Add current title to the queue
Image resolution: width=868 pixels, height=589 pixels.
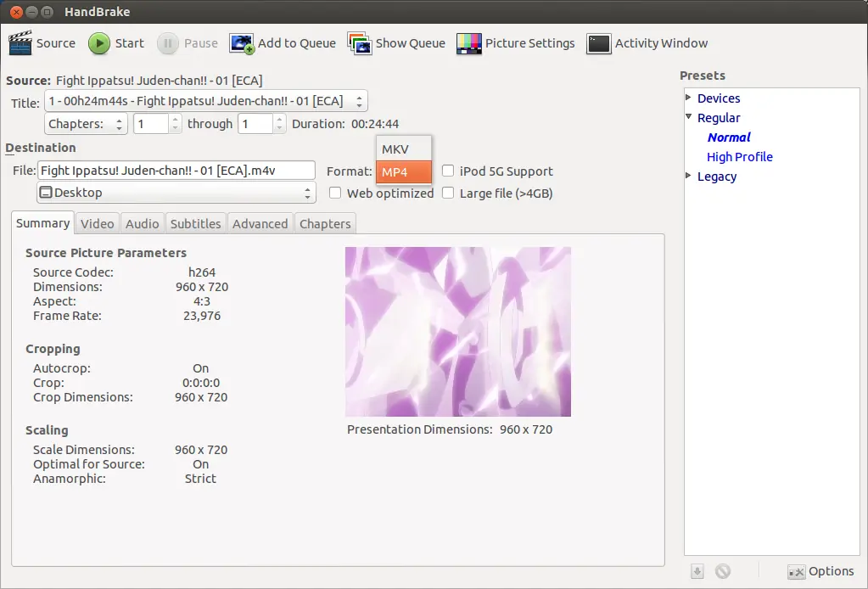283,43
